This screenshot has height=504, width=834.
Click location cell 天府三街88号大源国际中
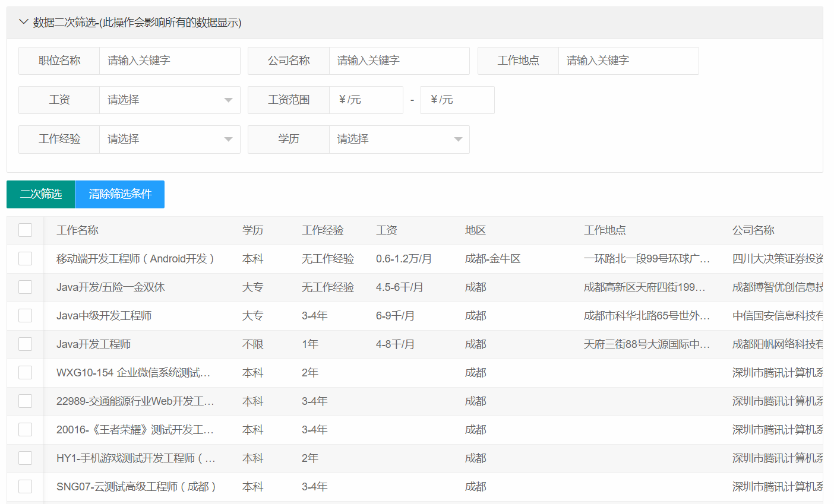(x=647, y=344)
